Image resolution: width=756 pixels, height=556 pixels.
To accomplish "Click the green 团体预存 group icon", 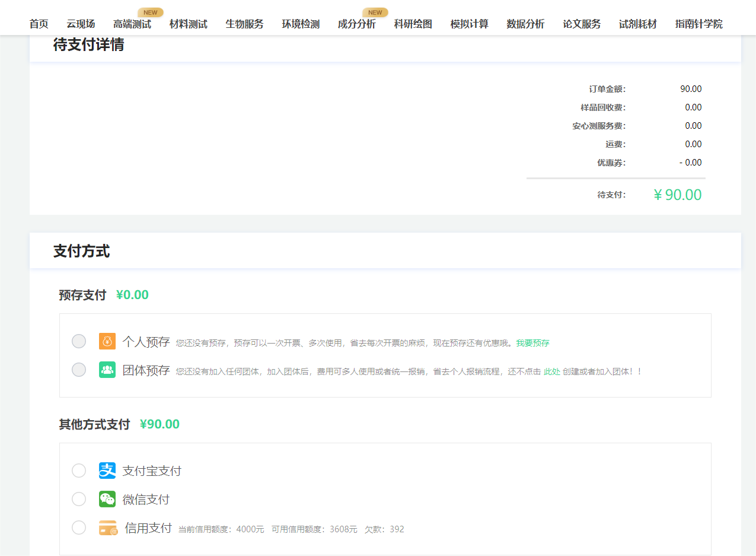I will click(107, 370).
